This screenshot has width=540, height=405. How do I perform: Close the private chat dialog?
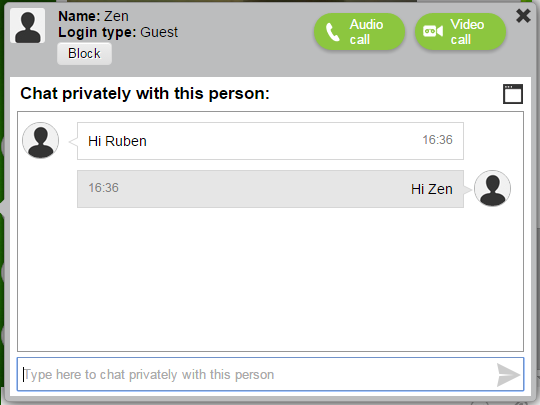523,16
